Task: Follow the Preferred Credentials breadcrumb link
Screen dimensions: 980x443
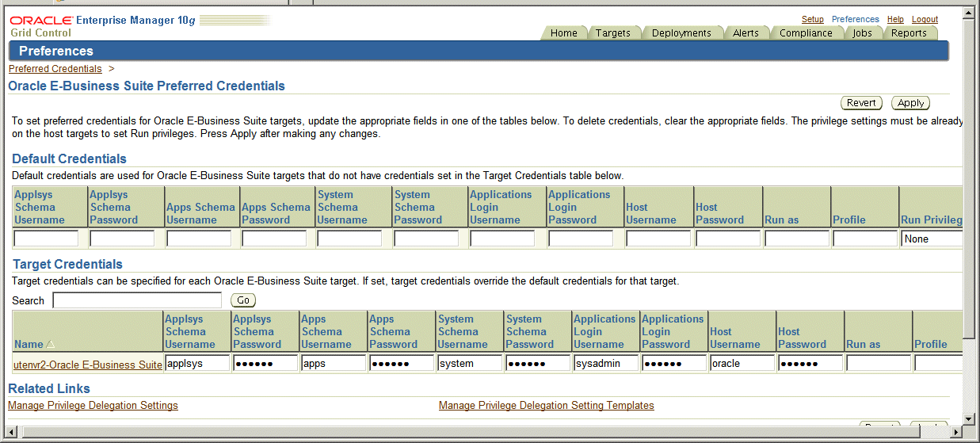Action: (55, 69)
